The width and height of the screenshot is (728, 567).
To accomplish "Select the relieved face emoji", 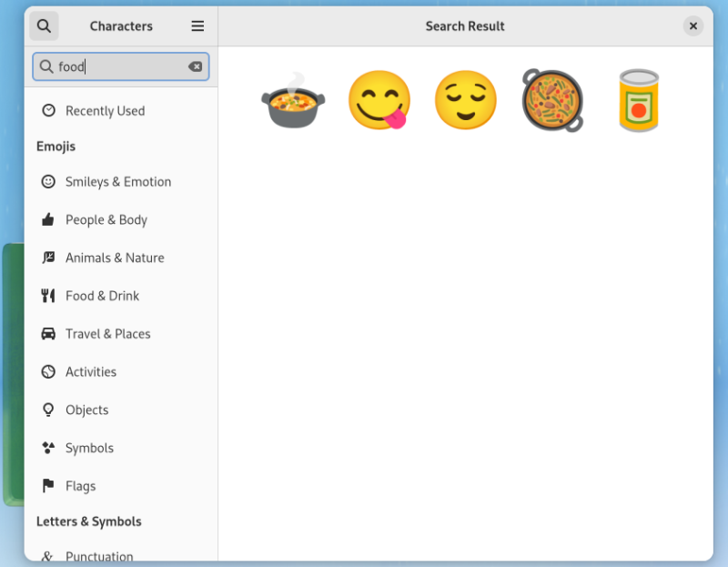I will tap(466, 100).
